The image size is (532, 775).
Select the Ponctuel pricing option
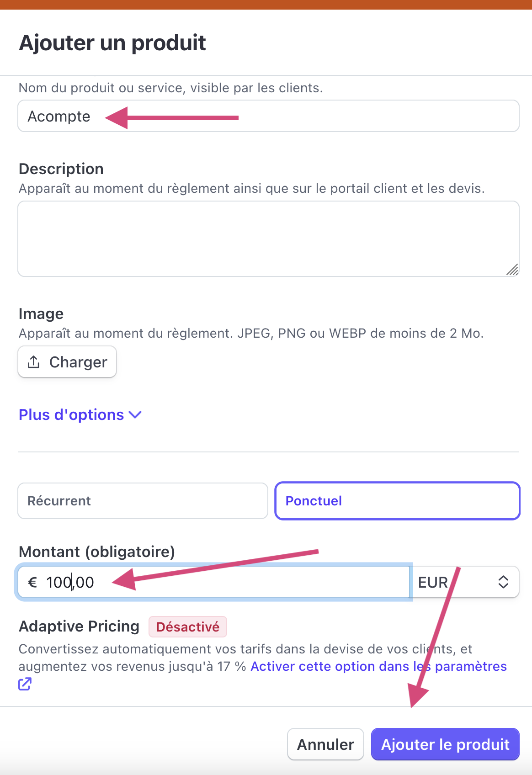(397, 501)
